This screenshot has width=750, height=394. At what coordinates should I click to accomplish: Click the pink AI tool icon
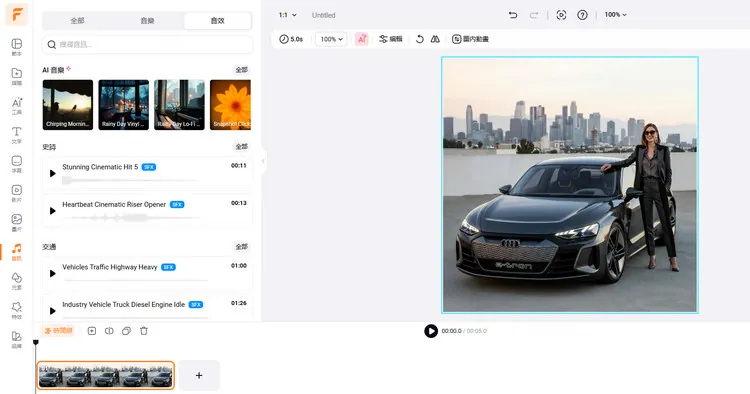click(362, 39)
